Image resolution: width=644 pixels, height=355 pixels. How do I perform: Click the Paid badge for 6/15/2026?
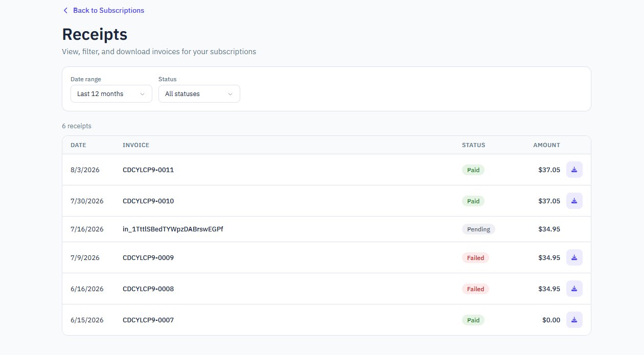click(x=473, y=320)
